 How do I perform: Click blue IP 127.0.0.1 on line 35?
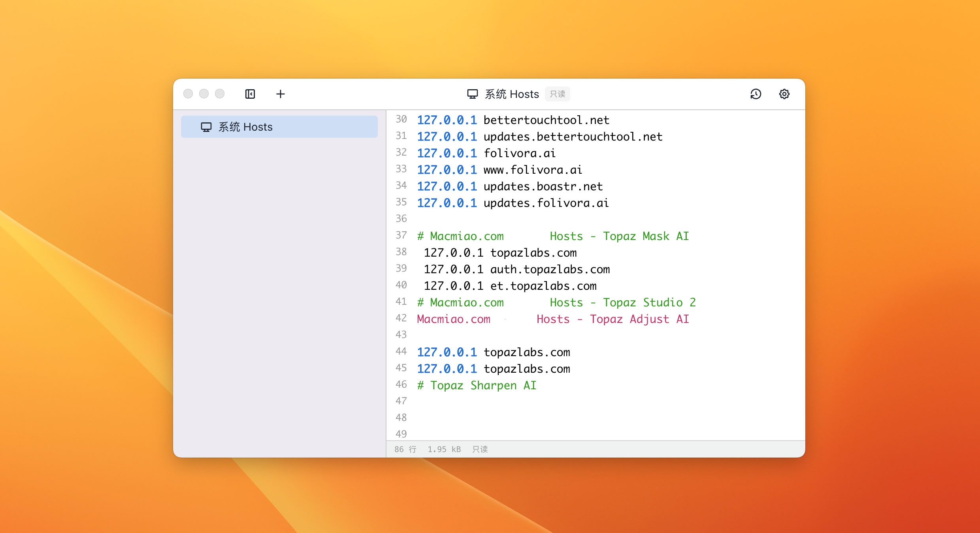tap(447, 203)
